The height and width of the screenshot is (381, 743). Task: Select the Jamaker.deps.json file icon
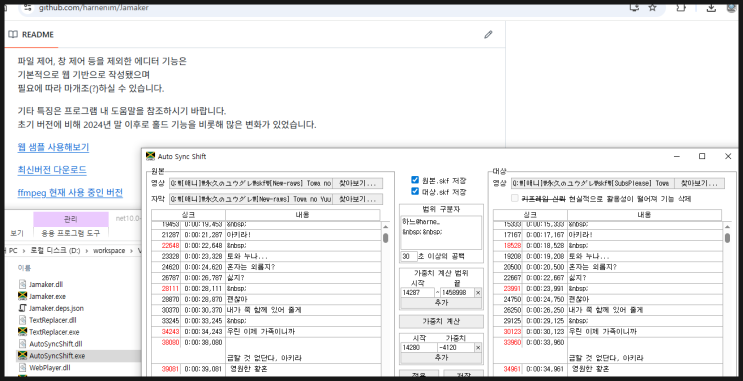coord(22,308)
